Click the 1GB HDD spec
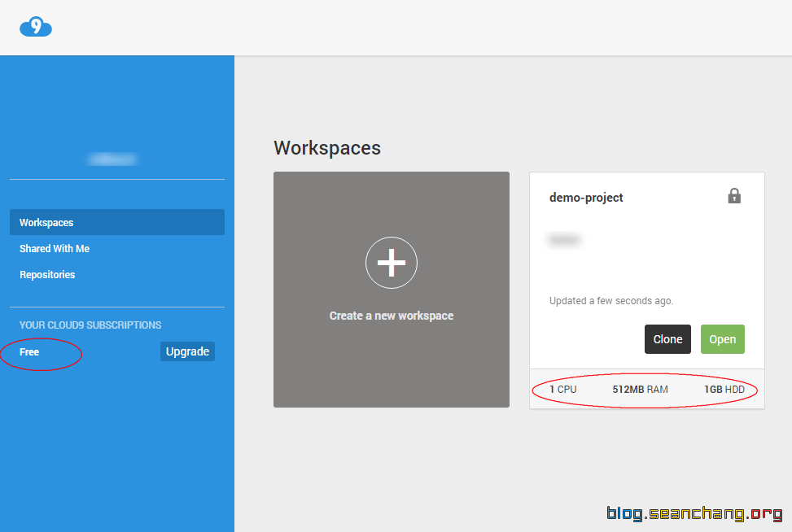 coord(724,389)
